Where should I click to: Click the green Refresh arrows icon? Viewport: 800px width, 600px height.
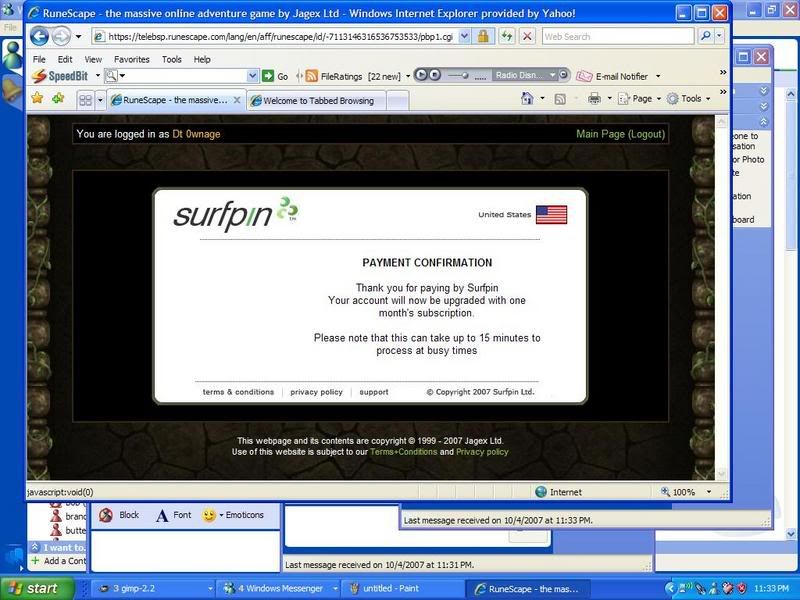click(507, 36)
